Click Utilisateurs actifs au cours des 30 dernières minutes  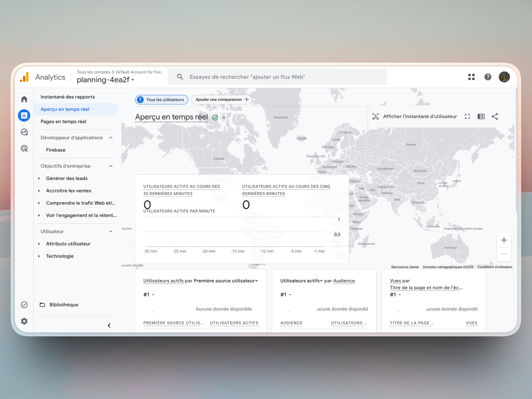click(x=181, y=190)
